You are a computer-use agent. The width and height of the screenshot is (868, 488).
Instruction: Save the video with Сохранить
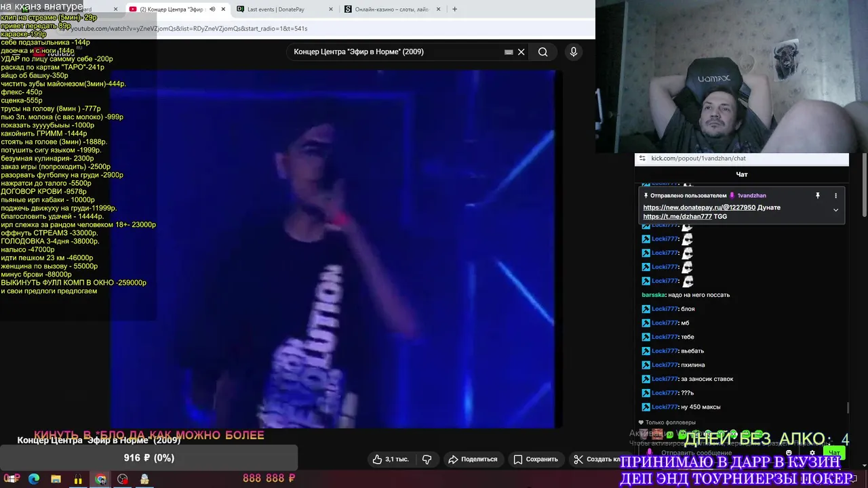pyautogui.click(x=535, y=459)
